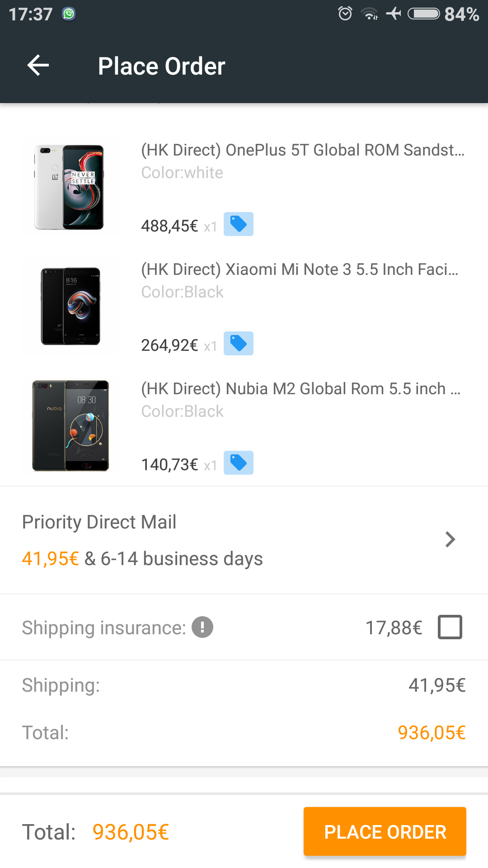Open the Xiaomi Mi Note 3 title
Screen dimensions: 488x868
point(300,269)
